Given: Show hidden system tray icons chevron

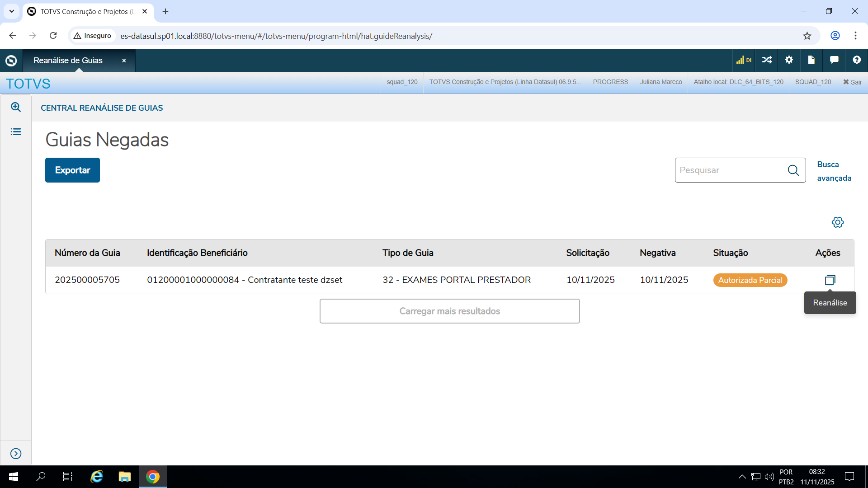Looking at the screenshot, I should [x=742, y=477].
